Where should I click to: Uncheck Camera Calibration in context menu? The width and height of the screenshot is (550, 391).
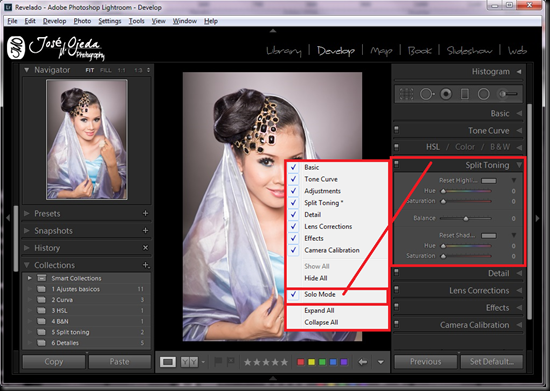click(337, 250)
